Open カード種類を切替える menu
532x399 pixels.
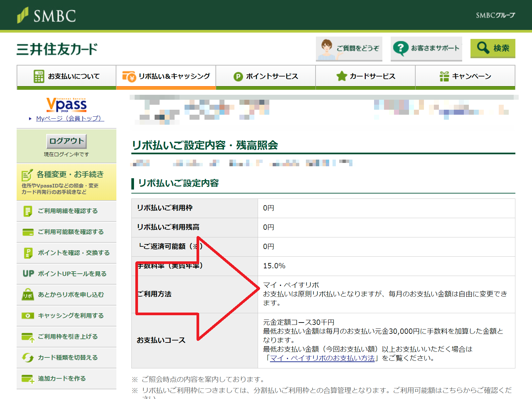[66, 357]
